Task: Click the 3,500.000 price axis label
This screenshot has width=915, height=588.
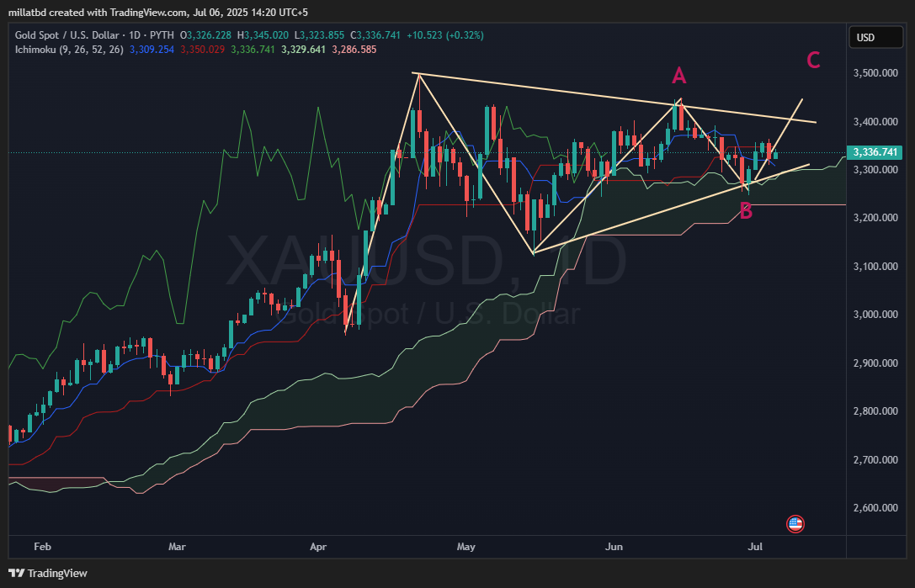Action: [x=875, y=73]
